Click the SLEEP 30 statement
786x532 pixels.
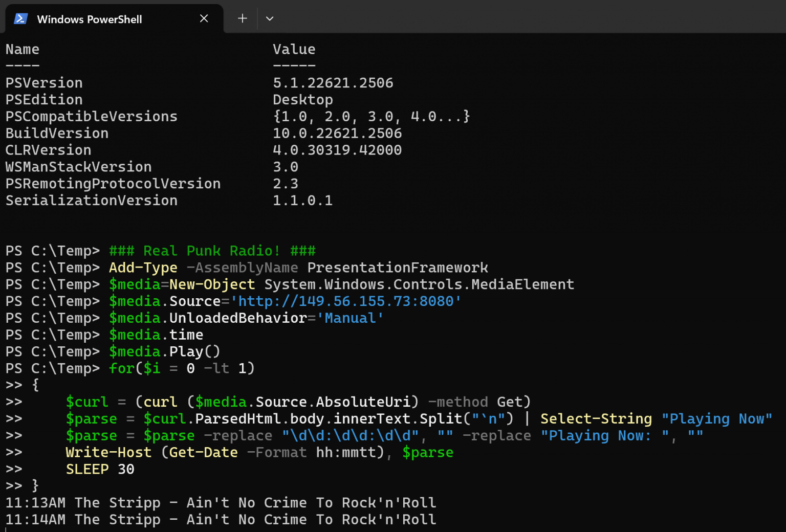pyautogui.click(x=100, y=469)
